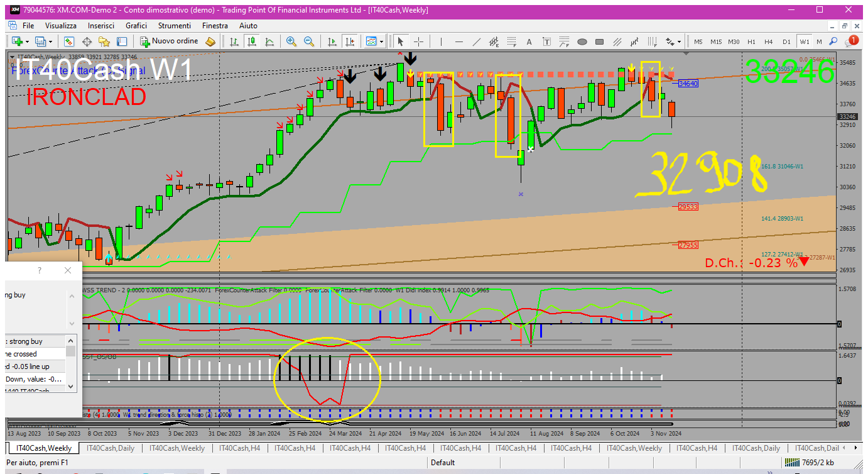Open the Navigator panel
Viewport: 868px width, 474px height.
coord(104,41)
